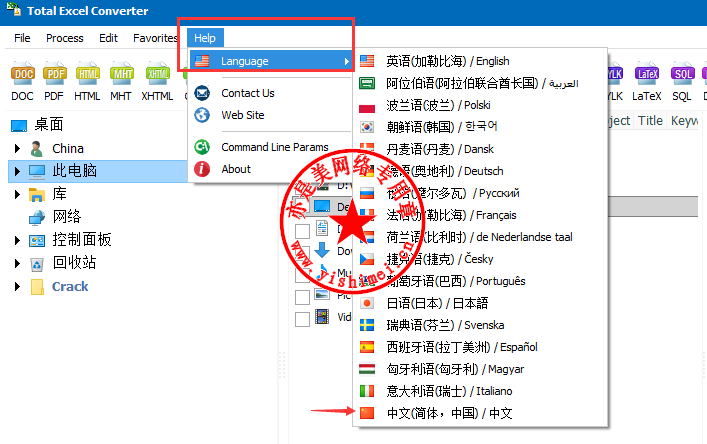Select the Crack folder
Image resolution: width=707 pixels, height=444 pixels.
coord(70,286)
